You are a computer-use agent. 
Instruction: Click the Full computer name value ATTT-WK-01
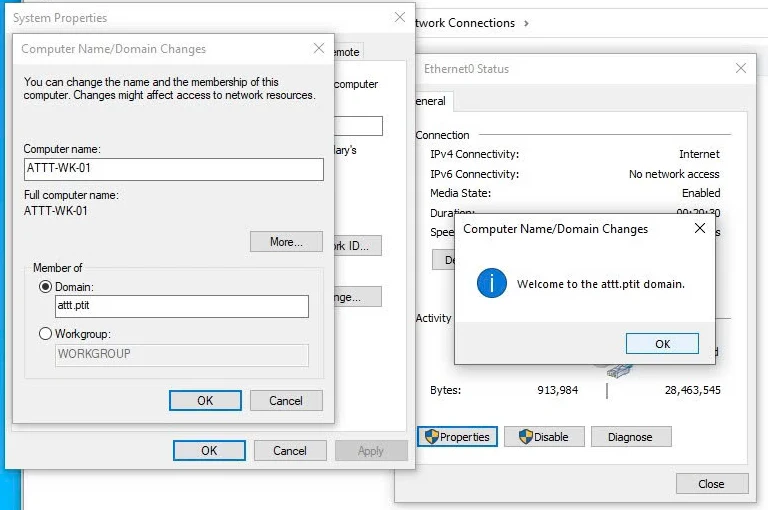(55, 211)
